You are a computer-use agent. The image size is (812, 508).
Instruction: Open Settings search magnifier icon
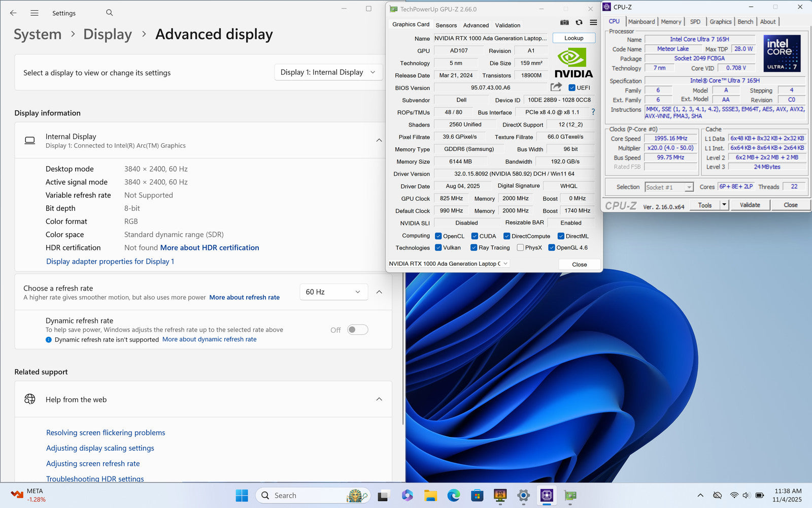[x=110, y=13]
